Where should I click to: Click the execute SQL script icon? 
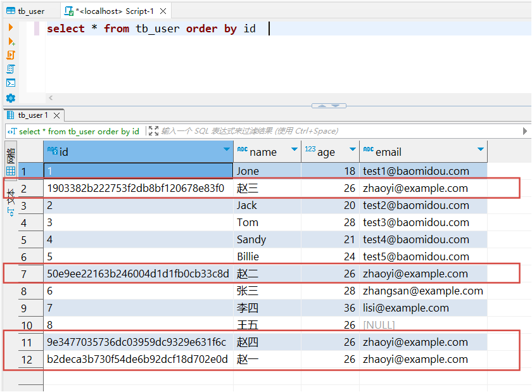pyautogui.click(x=11, y=55)
